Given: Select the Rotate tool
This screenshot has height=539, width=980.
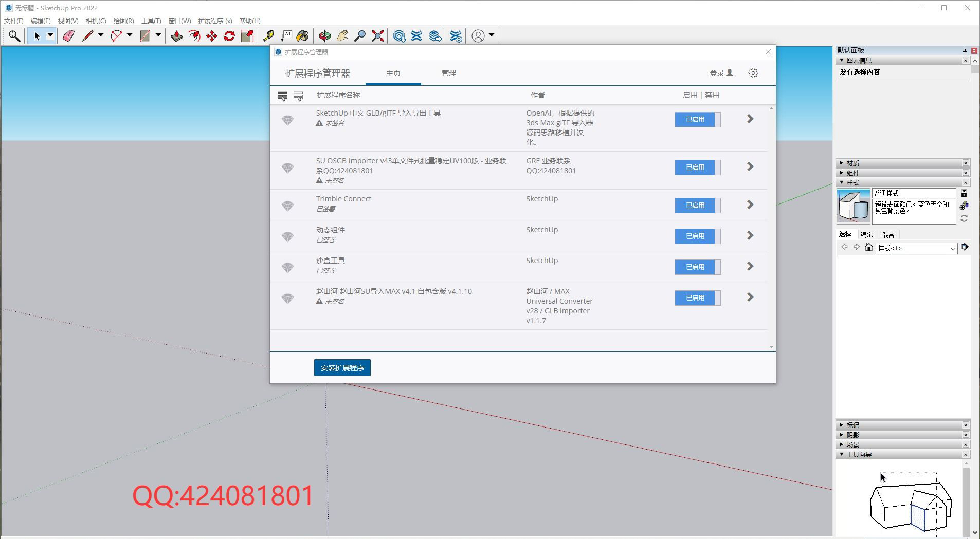Looking at the screenshot, I should [229, 36].
